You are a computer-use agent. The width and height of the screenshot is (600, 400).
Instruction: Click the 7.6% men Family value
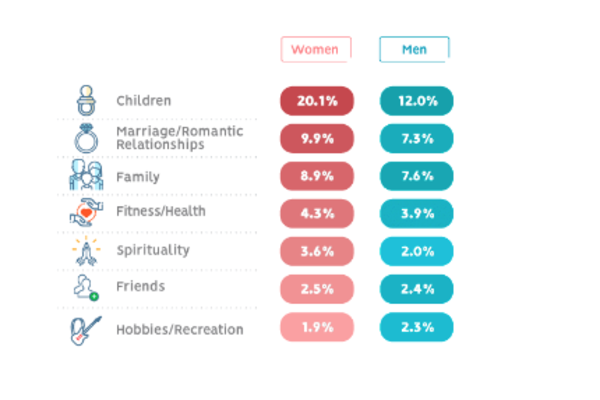[416, 176]
